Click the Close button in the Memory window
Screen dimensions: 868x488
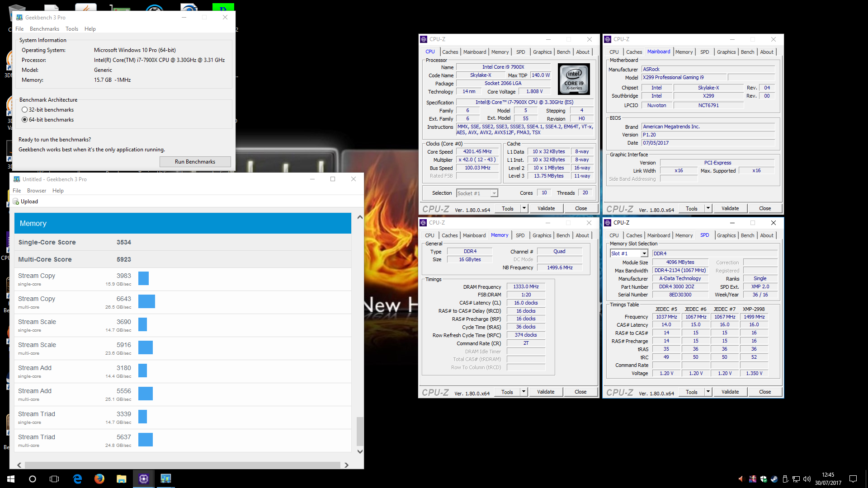pos(580,392)
